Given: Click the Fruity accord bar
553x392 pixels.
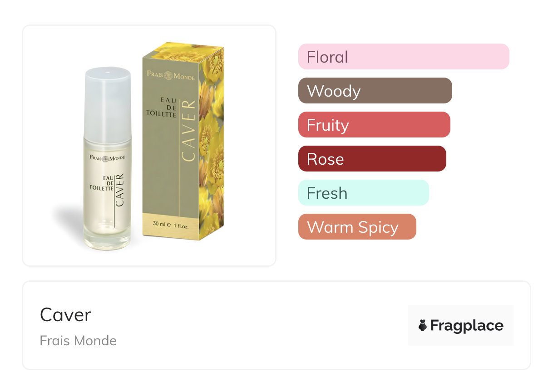Looking at the screenshot, I should click(x=374, y=125).
